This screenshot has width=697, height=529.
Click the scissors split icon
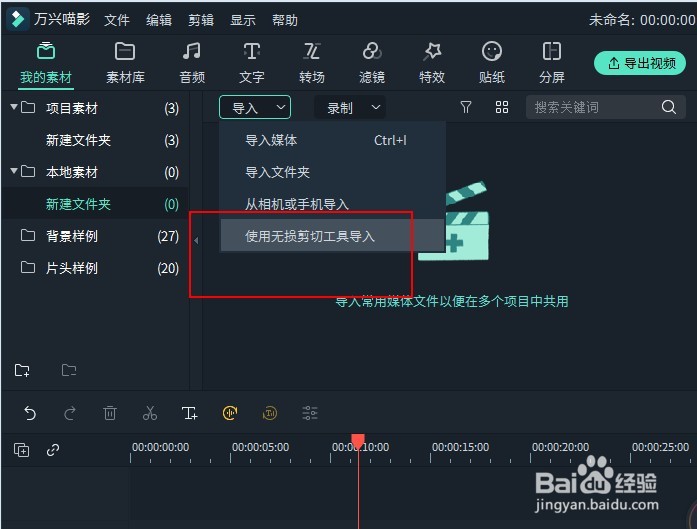[x=150, y=413]
